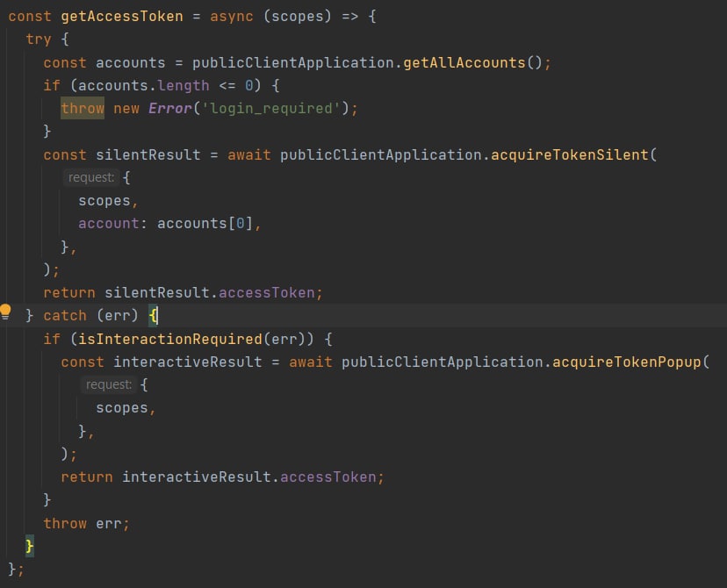Click 'getAllAccounts' method call
This screenshot has width=727, height=588.
point(464,62)
